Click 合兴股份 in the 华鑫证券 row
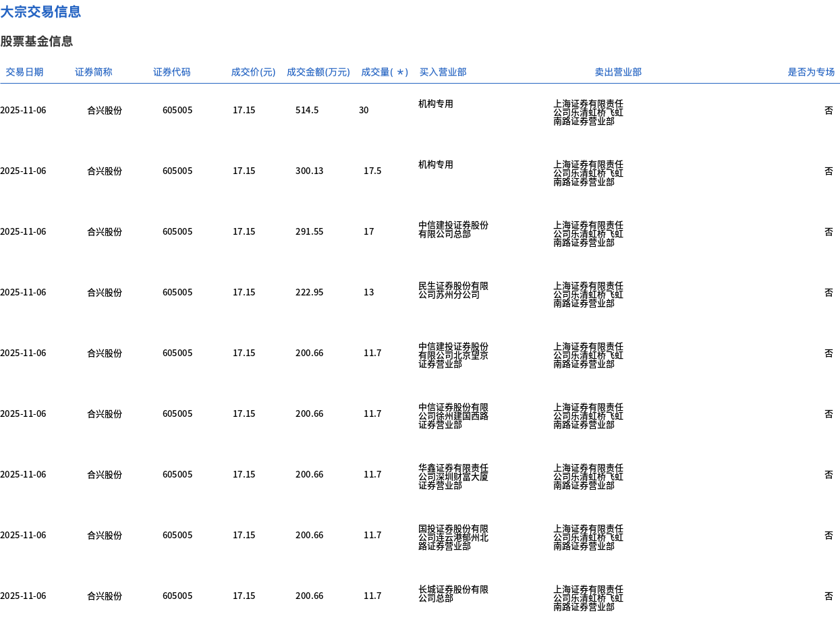The image size is (840, 630). (x=105, y=474)
